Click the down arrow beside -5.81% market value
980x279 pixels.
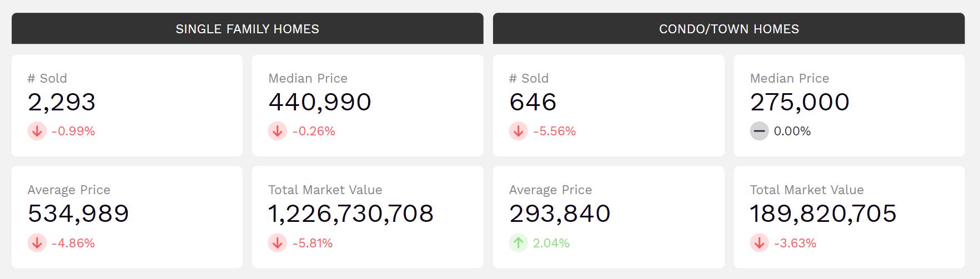(x=278, y=243)
